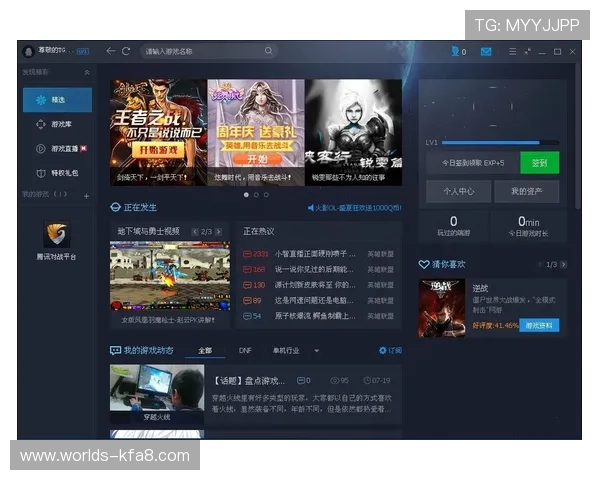
Task: Open the hamburger main menu icon
Action: coord(514,51)
